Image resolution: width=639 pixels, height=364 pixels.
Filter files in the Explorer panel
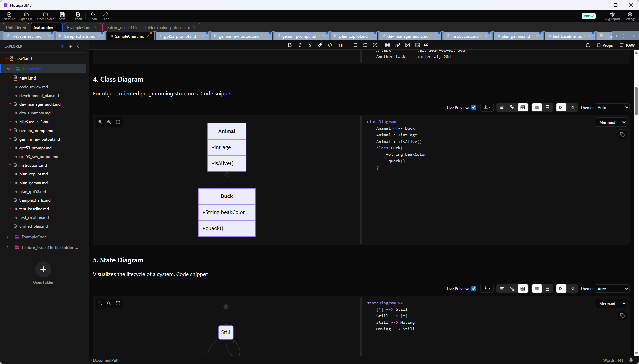point(62,46)
